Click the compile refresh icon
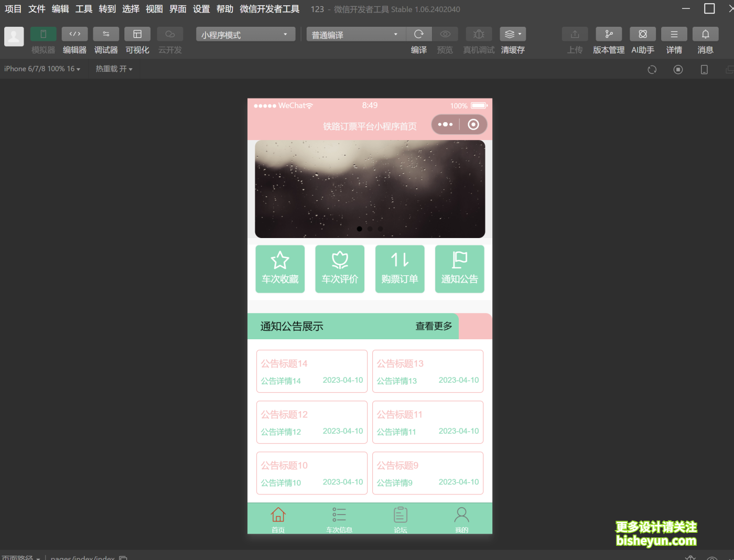The image size is (734, 560). point(418,34)
